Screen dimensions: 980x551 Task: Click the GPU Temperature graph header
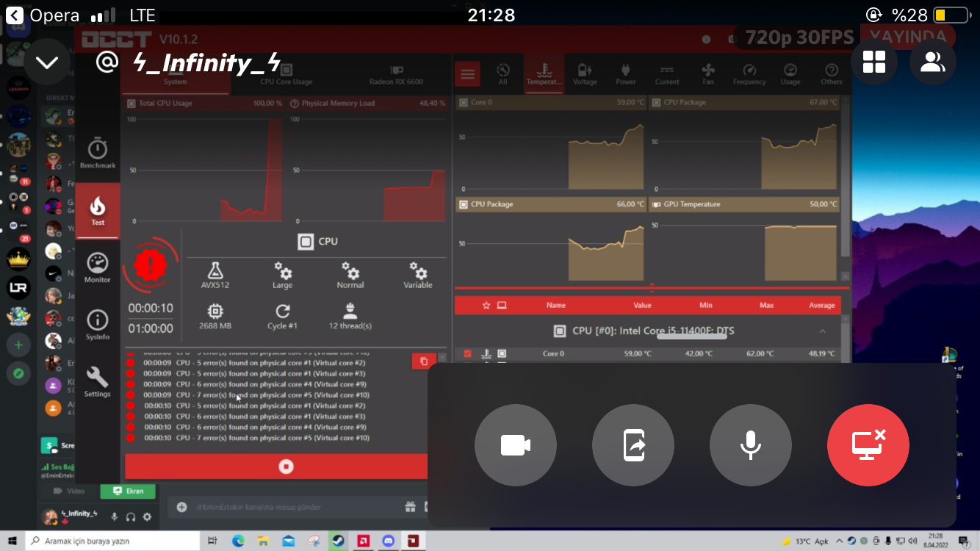pyautogui.click(x=743, y=204)
